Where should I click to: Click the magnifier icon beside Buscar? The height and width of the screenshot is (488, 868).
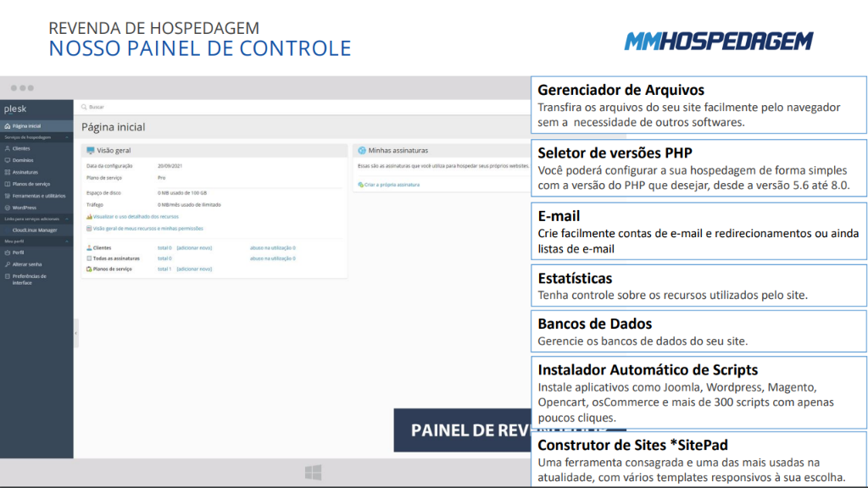point(84,107)
